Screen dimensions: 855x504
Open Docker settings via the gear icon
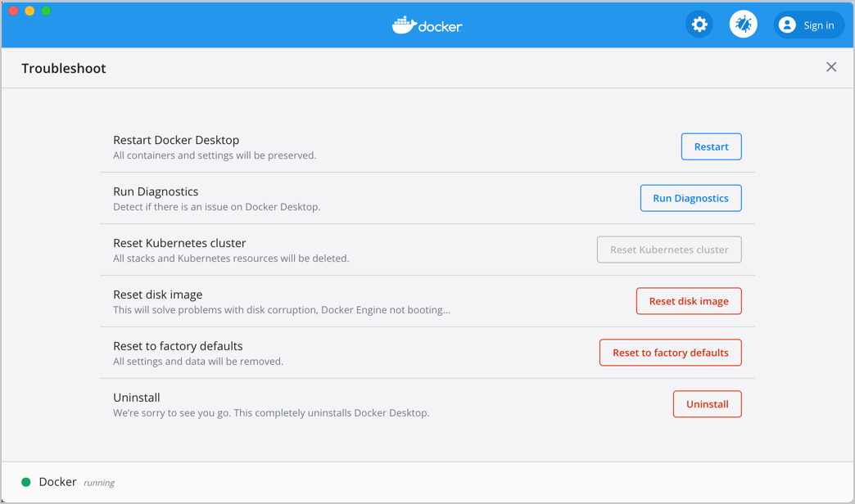pyautogui.click(x=699, y=24)
